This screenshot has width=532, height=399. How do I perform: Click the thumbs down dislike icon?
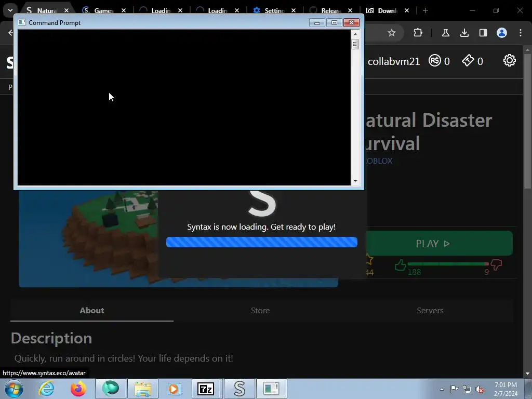[496, 265]
